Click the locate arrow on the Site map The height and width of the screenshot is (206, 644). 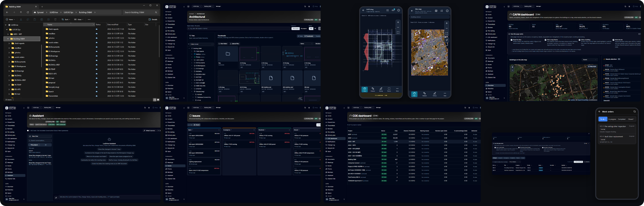447,40
